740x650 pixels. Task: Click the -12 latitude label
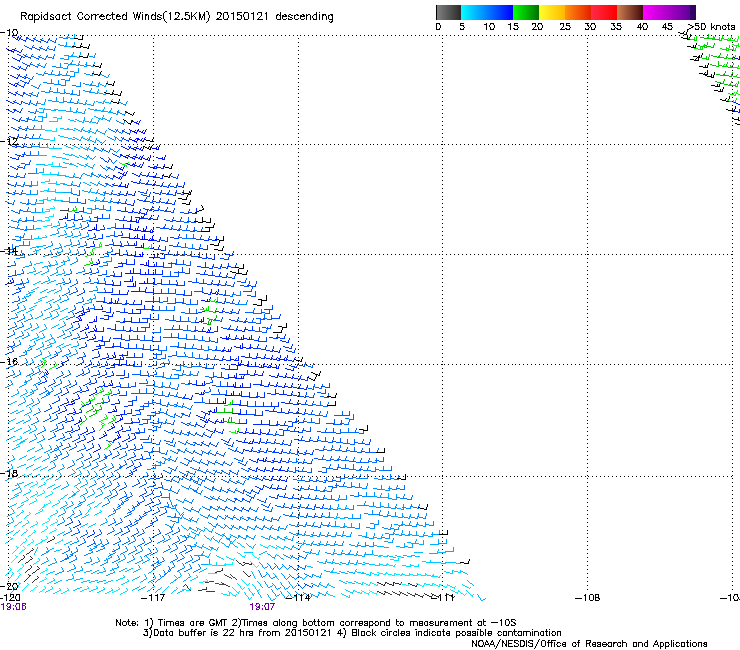9,141
